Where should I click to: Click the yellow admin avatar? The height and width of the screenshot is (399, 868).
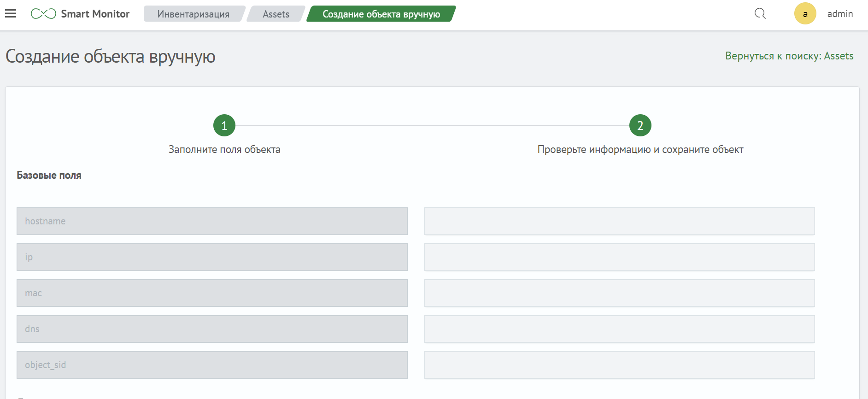[x=805, y=13]
